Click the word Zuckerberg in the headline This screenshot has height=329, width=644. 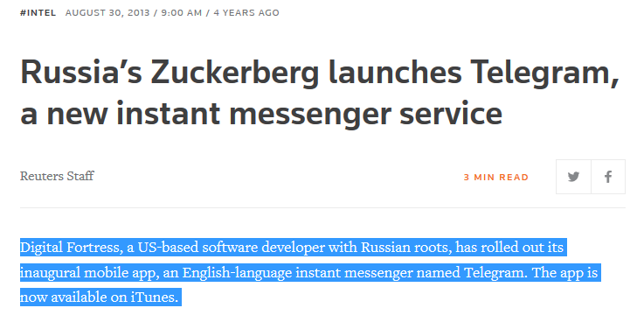(x=234, y=73)
